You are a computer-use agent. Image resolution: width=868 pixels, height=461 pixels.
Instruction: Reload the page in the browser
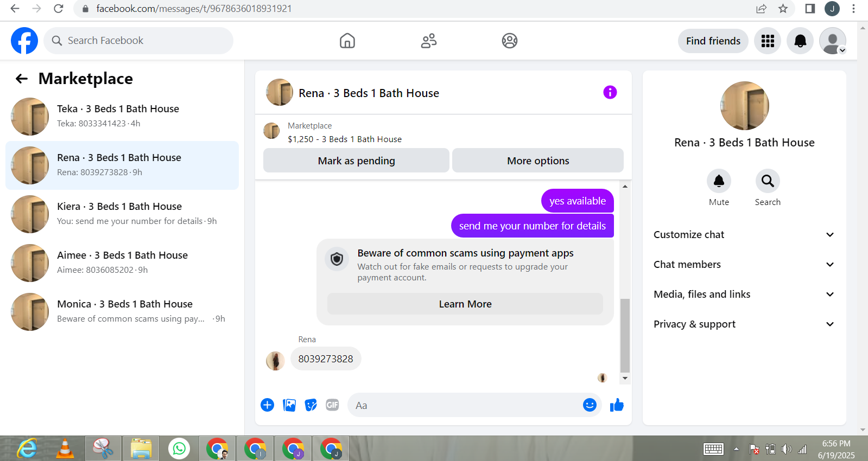[x=59, y=9]
